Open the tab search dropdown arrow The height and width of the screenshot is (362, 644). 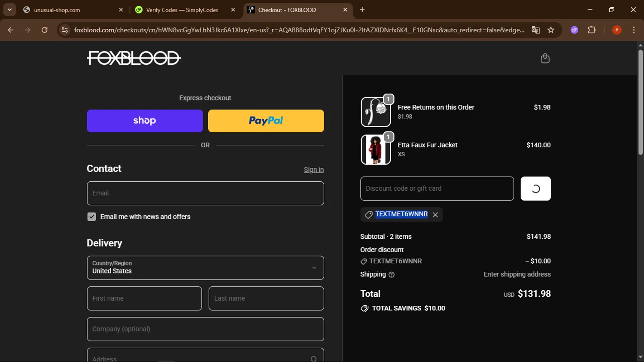(9, 9)
